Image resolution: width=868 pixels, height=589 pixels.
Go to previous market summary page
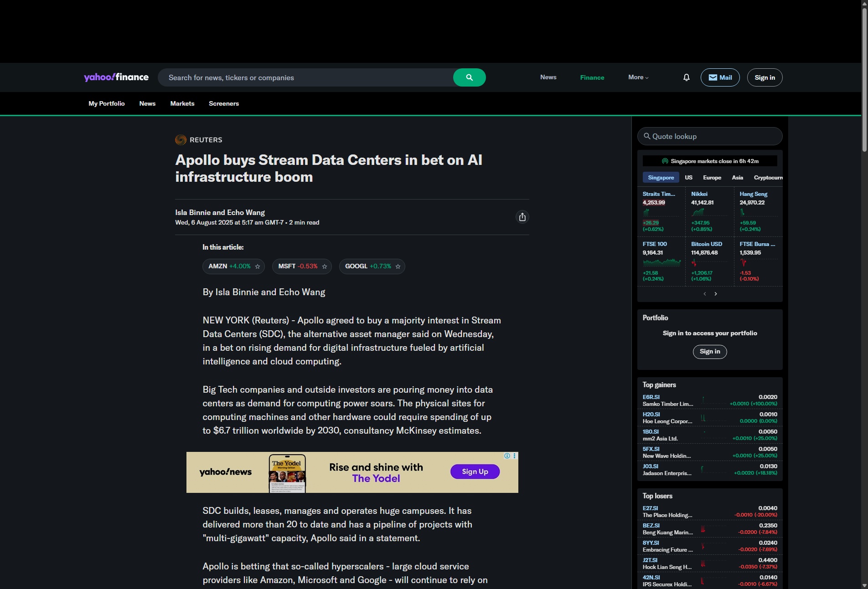pyautogui.click(x=705, y=294)
